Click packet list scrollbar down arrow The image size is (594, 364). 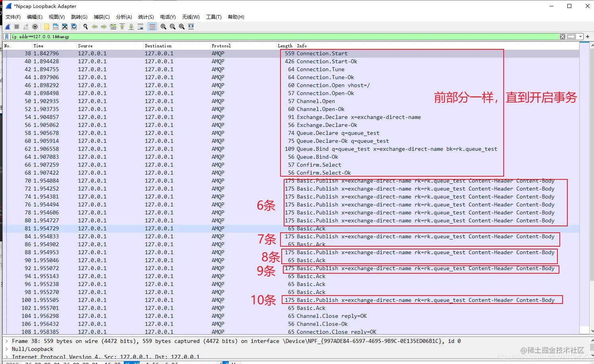click(592, 331)
